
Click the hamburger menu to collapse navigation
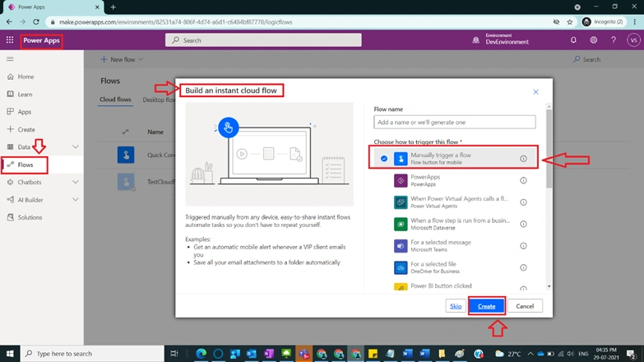coord(10,59)
